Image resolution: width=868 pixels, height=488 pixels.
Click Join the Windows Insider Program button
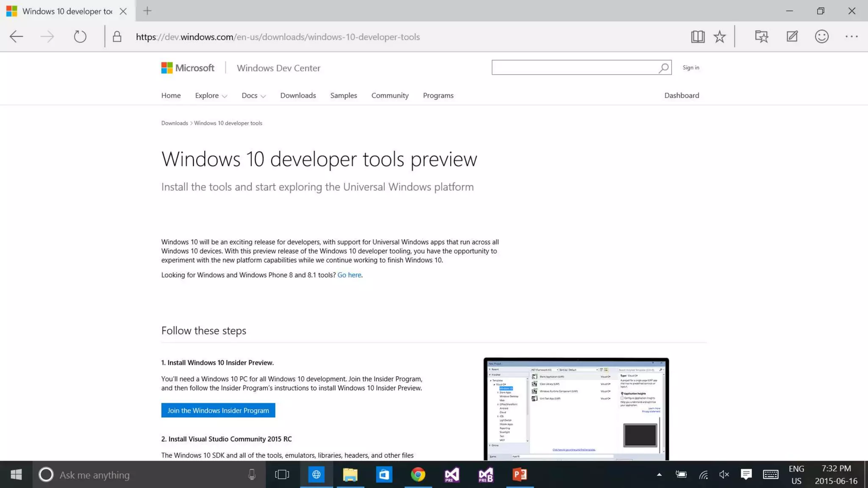click(x=218, y=410)
